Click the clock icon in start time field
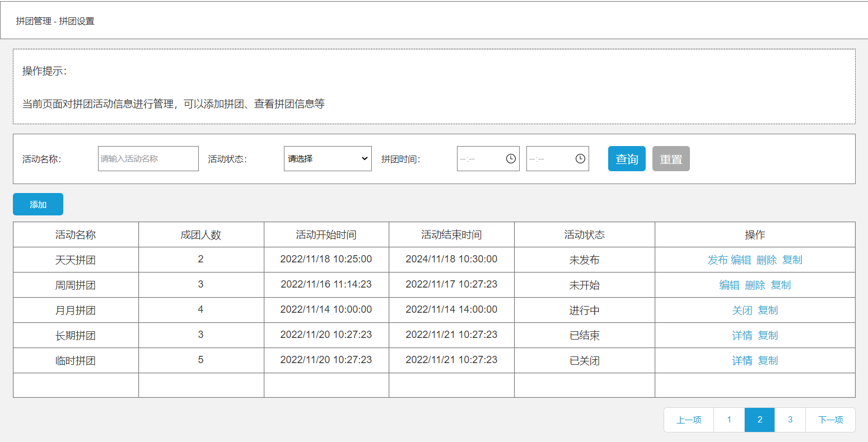This screenshot has height=442, width=868. [x=511, y=158]
